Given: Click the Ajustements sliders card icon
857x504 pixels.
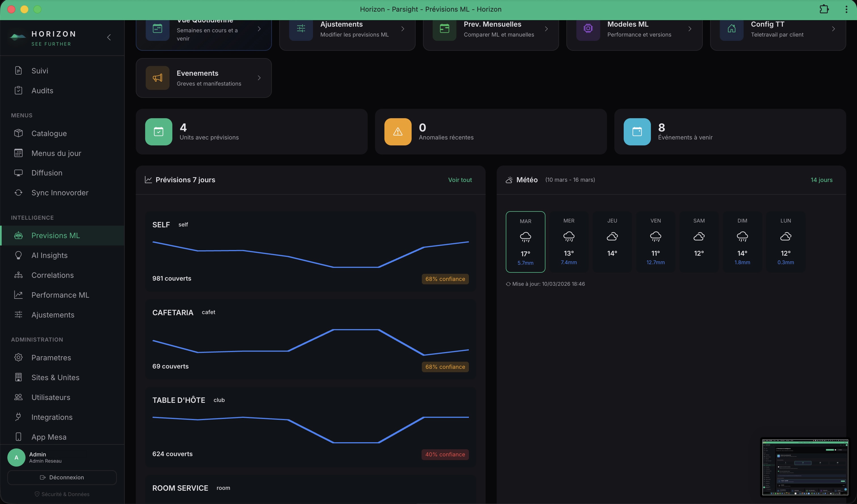Looking at the screenshot, I should [301, 29].
